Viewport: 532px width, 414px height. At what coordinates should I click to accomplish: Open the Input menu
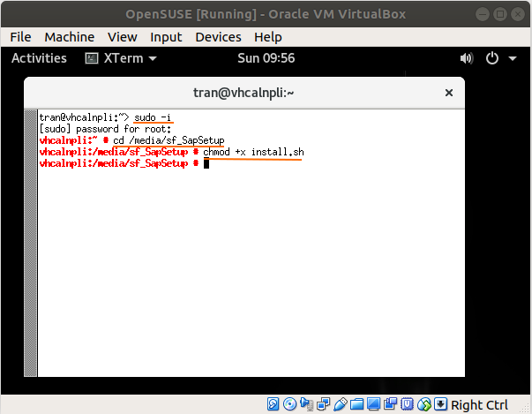(x=166, y=37)
